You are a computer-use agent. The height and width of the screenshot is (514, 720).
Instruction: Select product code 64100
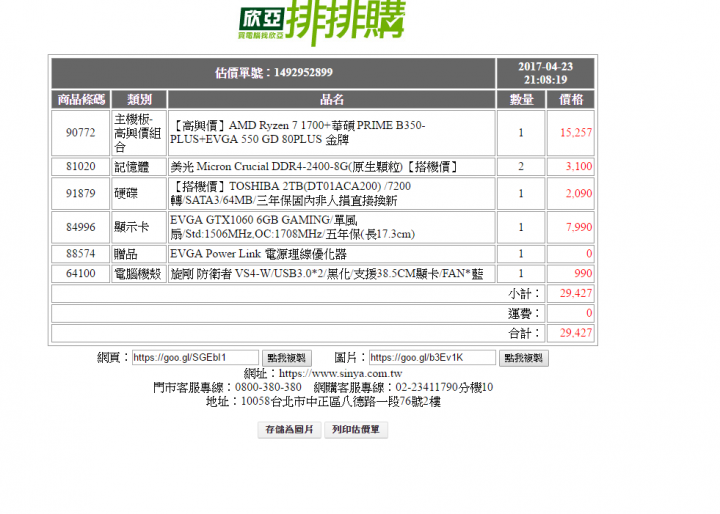tap(80, 273)
